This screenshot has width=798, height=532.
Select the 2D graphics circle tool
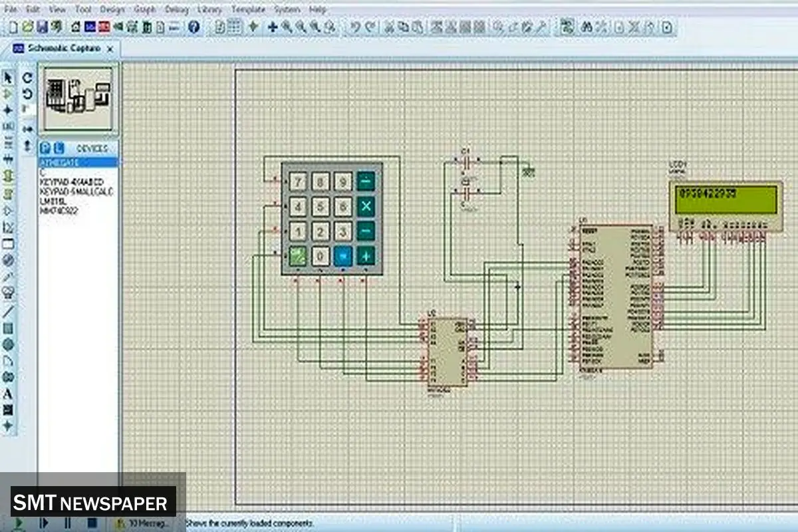click(8, 344)
